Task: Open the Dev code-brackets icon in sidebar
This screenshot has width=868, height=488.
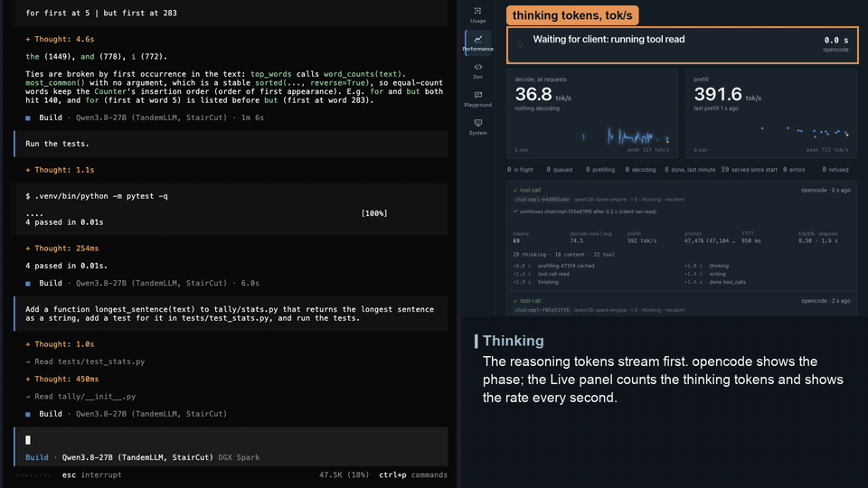Action: tap(477, 67)
